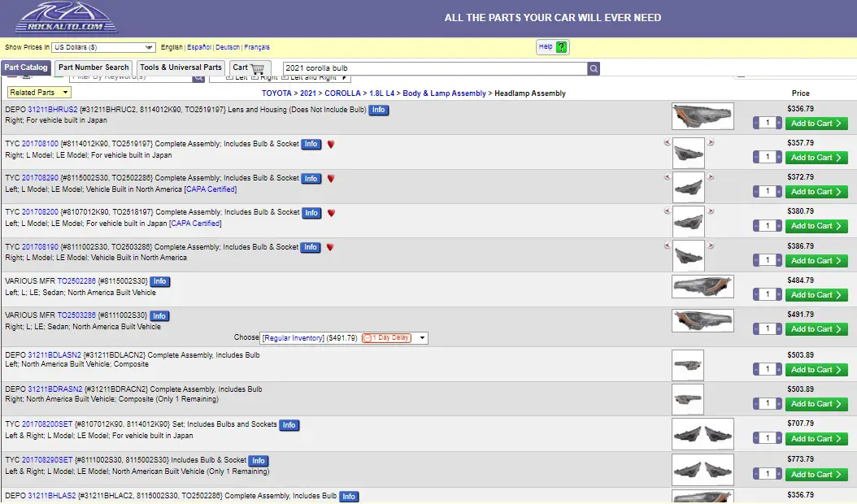Open the thumbnail for DEPO 31211BDRASN2
The image size is (857, 504).
click(688, 400)
